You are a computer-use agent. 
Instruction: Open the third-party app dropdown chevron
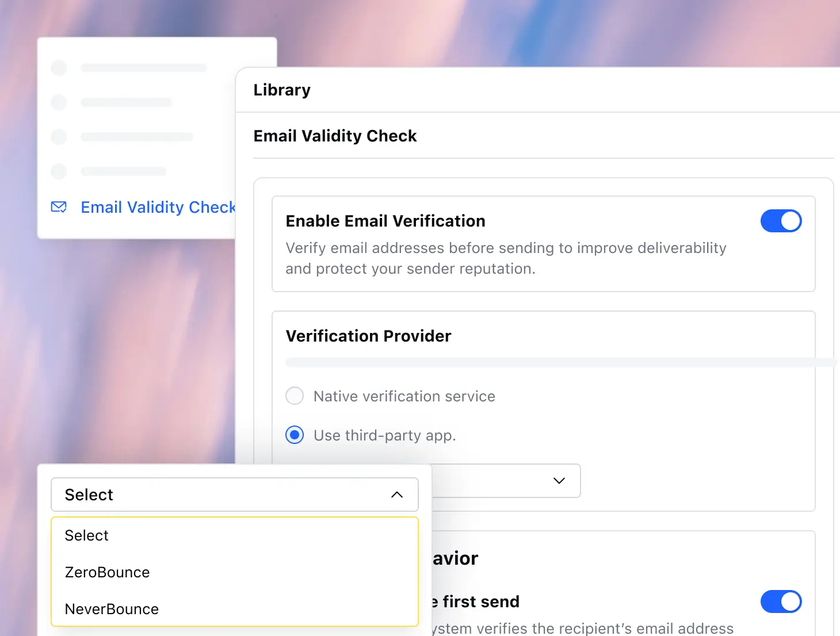[559, 481]
